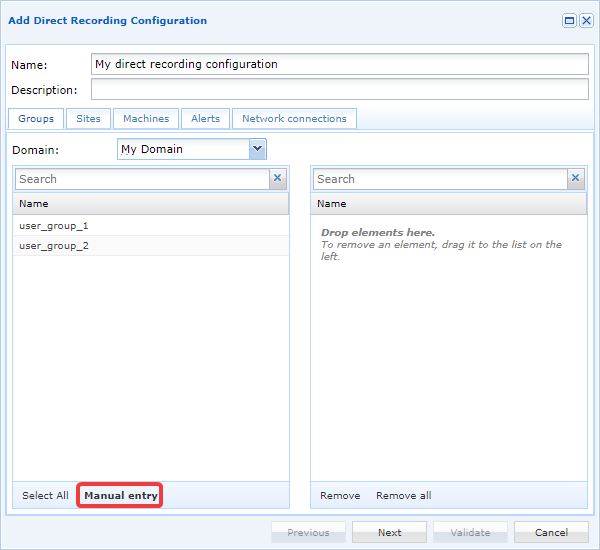
Task: Click the Name text field
Action: 339,64
